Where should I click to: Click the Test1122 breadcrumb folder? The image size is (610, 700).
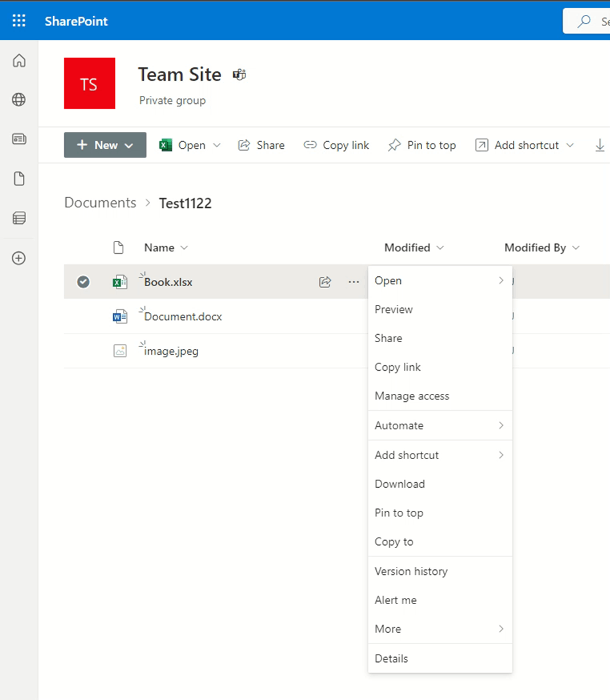185,203
